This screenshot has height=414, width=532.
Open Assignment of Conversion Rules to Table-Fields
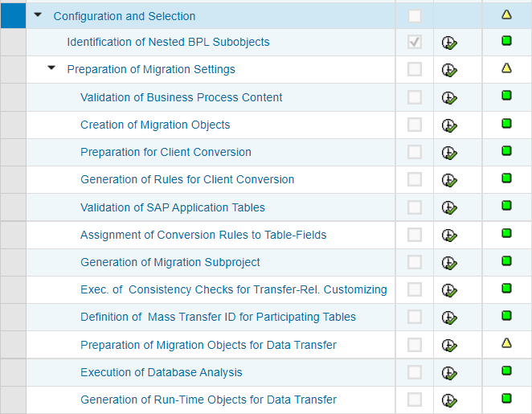pyautogui.click(x=203, y=235)
